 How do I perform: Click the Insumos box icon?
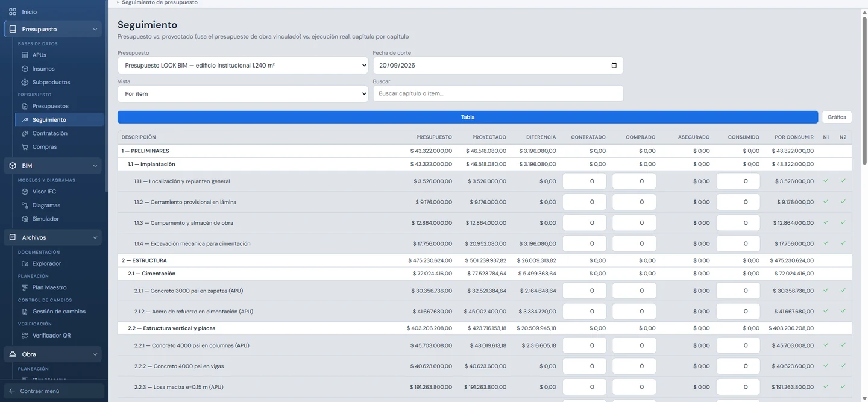coord(25,69)
